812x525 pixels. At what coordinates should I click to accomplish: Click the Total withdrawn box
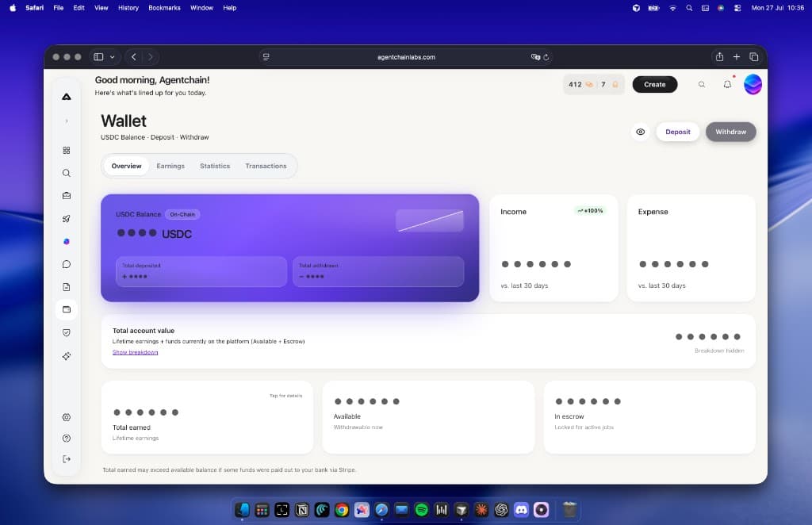click(x=378, y=271)
